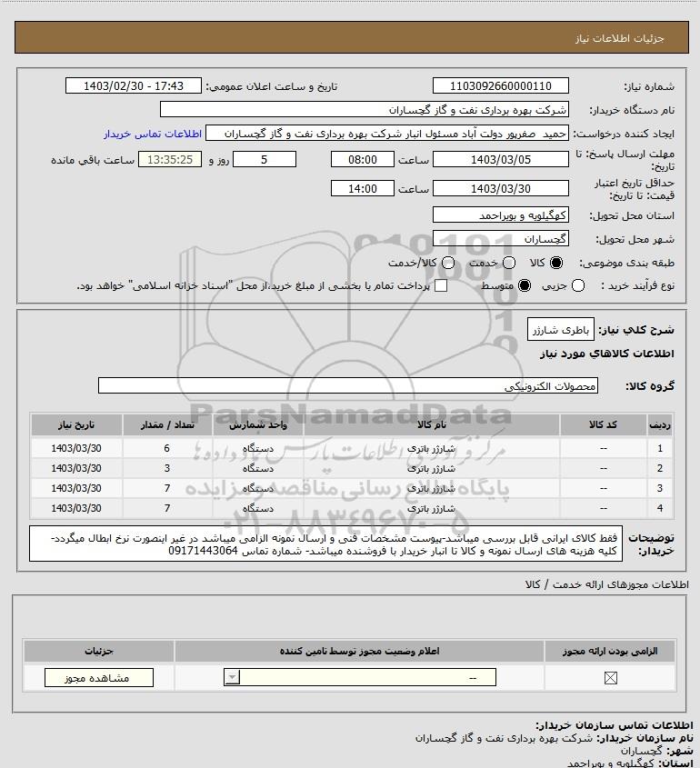Click the date cell in row 4

(76, 508)
